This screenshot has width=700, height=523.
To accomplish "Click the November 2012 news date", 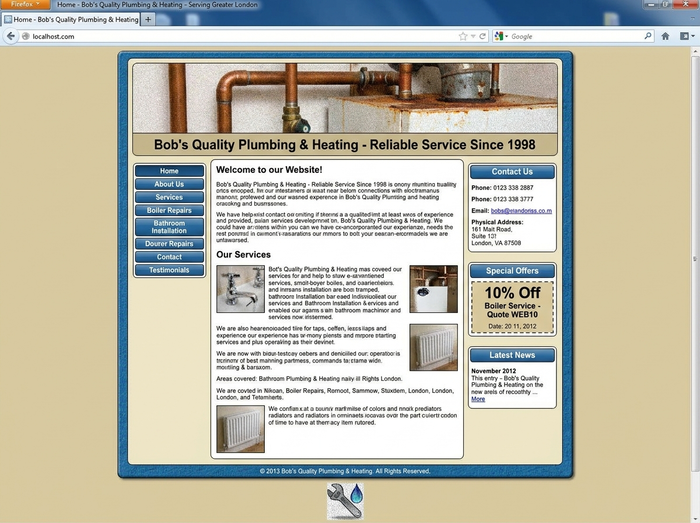I will point(493,371).
